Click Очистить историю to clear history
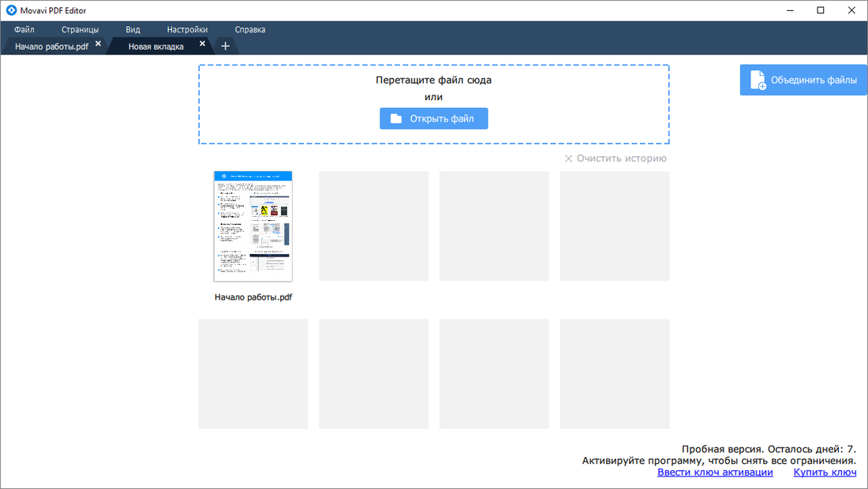Screen dimensions: 868x489 pyautogui.click(x=615, y=159)
